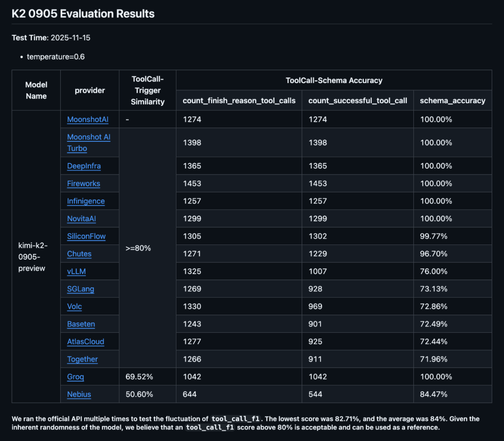Screen dimensions: 504x441
Task: Visit the NovitaAI provider link
Action: pyautogui.click(x=82, y=219)
